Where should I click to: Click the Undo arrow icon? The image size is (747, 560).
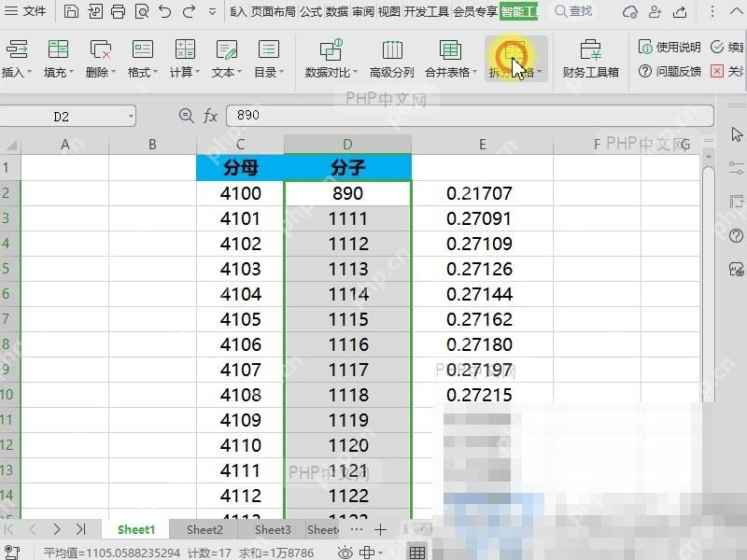coord(165,11)
